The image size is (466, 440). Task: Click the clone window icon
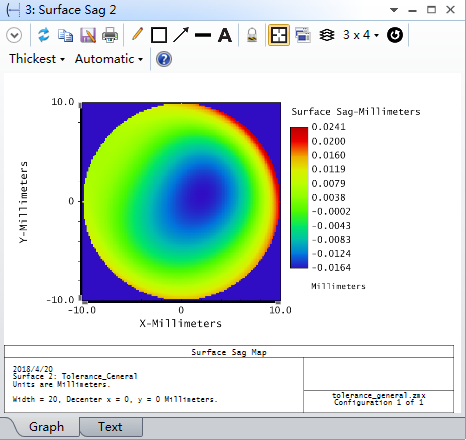coord(303,35)
